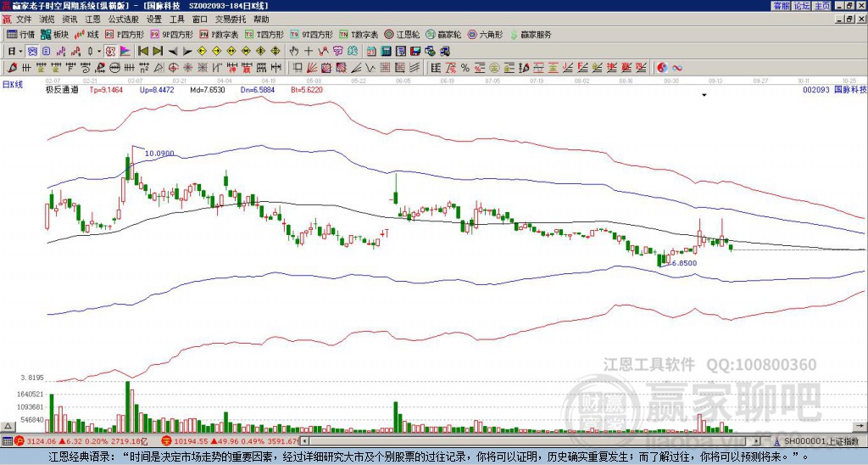The width and height of the screenshot is (868, 465).
Task: Open the P四方形 tool
Action: click(125, 34)
